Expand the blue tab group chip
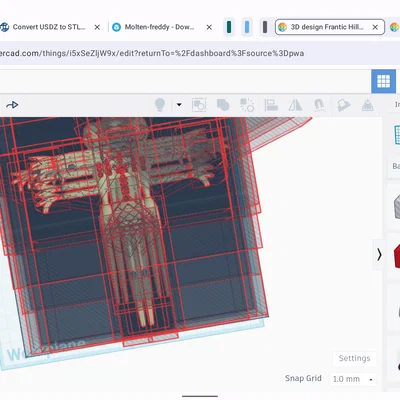Viewport: 400px width, 400px height. click(247, 27)
